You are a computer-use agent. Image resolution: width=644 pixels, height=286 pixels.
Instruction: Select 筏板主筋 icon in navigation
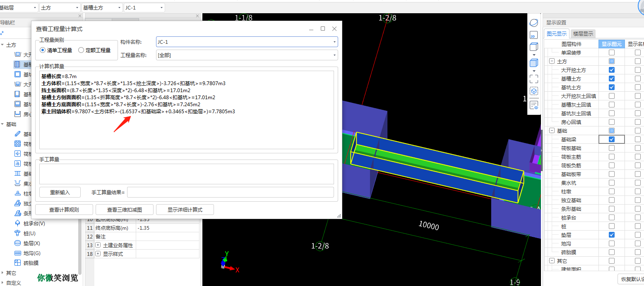pyautogui.click(x=17, y=154)
